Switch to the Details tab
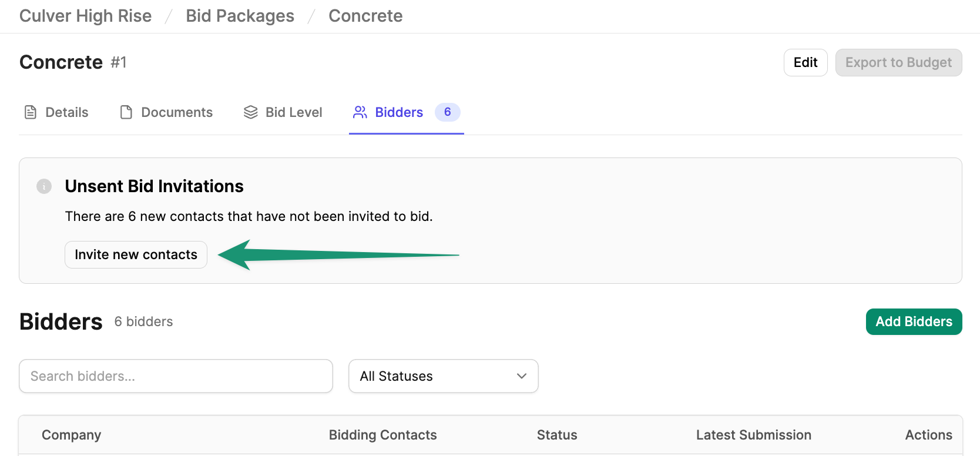980x456 pixels. pos(56,112)
